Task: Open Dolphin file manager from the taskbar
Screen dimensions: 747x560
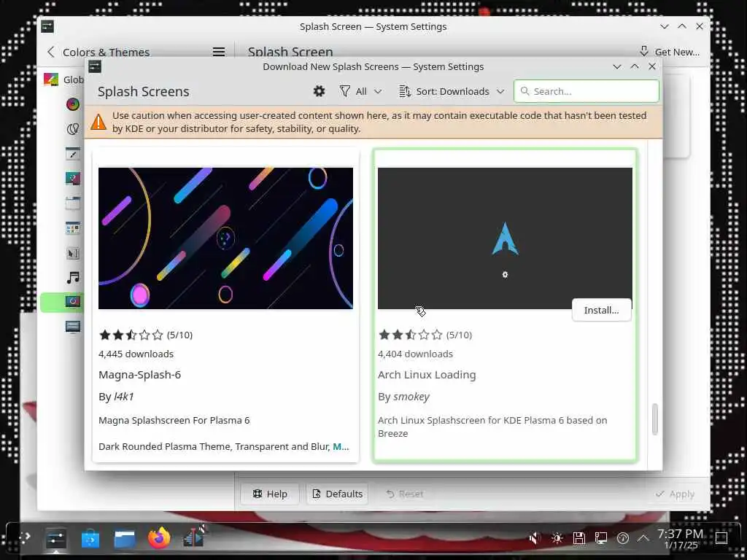Action: tap(125, 539)
